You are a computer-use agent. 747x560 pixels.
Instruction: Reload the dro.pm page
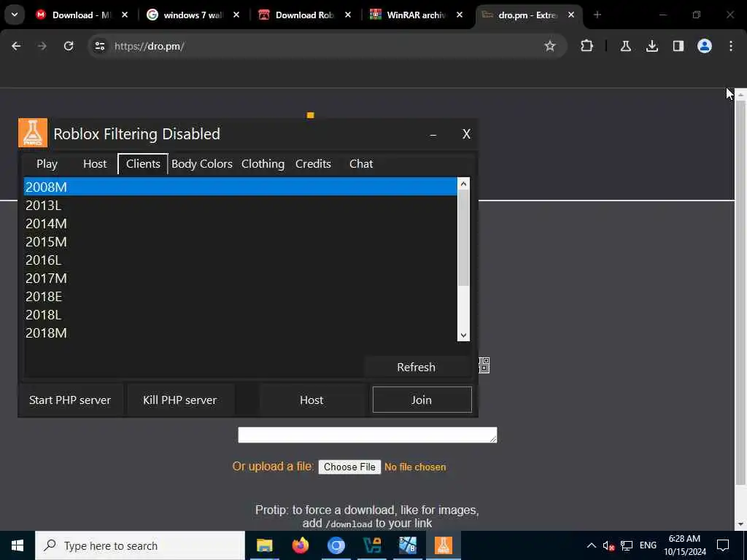69,46
